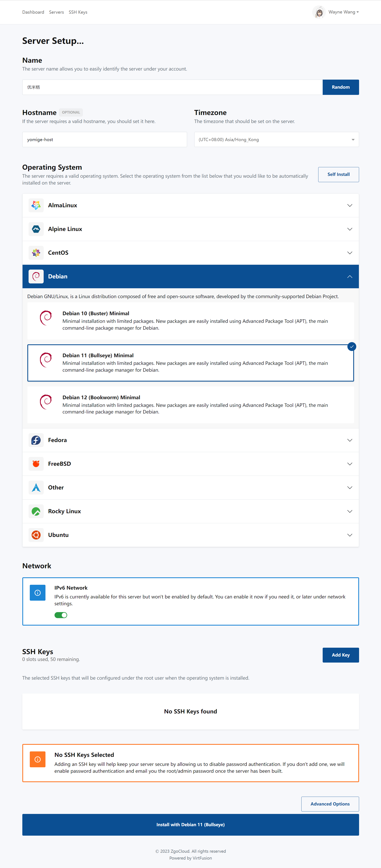Select Debian 10 (Buster) Minimal option

190,320
